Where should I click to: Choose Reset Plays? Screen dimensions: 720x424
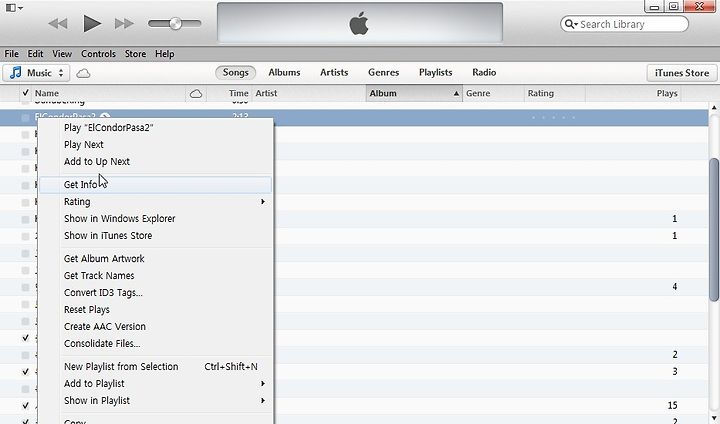click(x=156, y=310)
